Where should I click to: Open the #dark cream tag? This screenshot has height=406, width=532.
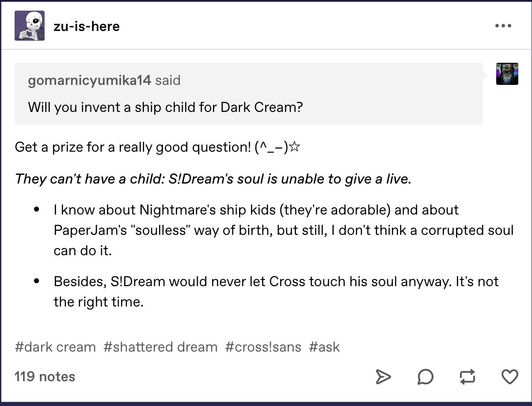[55, 347]
